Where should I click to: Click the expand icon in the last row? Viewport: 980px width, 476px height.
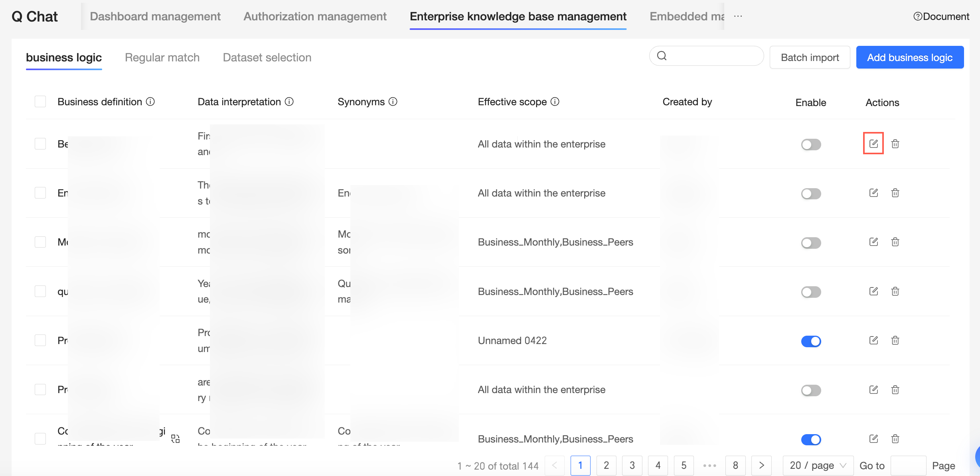[176, 439]
